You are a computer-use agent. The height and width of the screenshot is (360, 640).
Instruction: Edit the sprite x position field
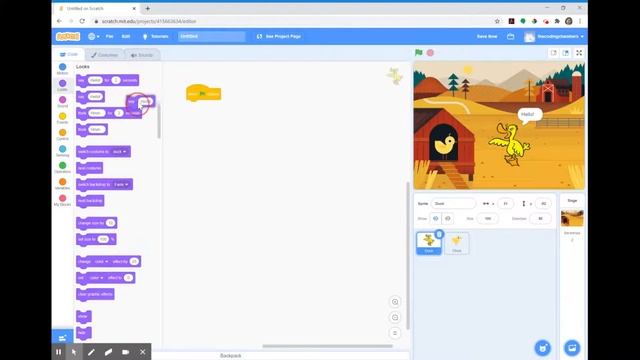[x=505, y=203]
